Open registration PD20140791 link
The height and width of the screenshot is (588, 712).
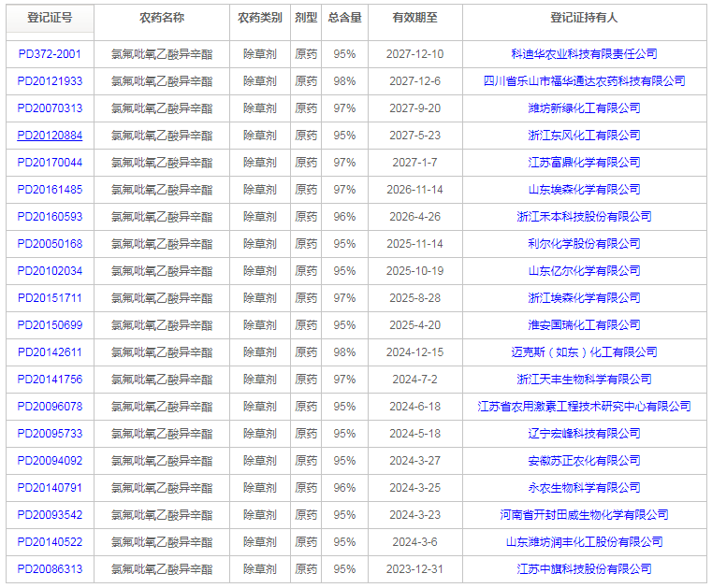[50, 488]
